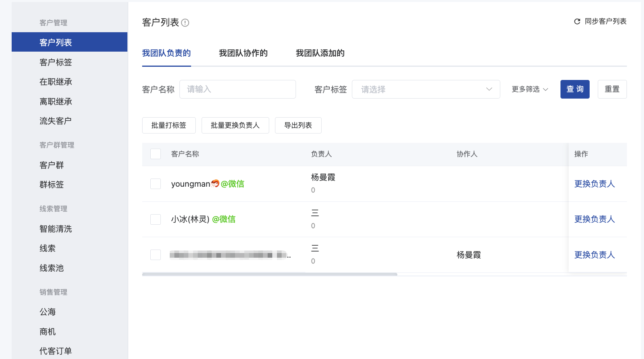Focus the 客户名称 请输入 input field

point(238,89)
